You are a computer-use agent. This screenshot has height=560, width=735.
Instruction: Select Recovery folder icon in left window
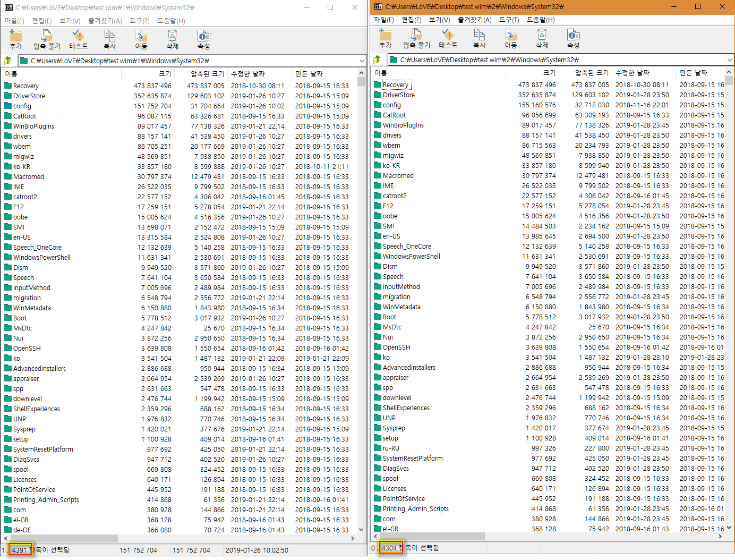pyautogui.click(x=8, y=86)
